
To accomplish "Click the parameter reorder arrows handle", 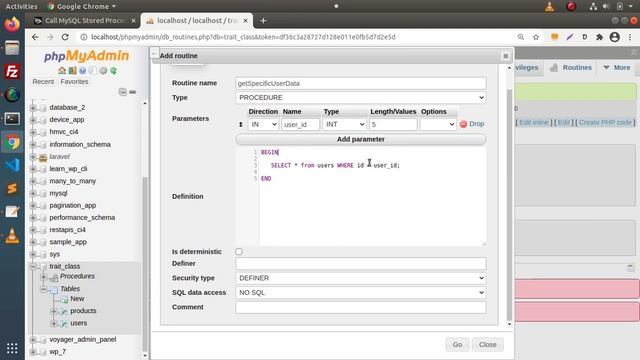I will (241, 124).
